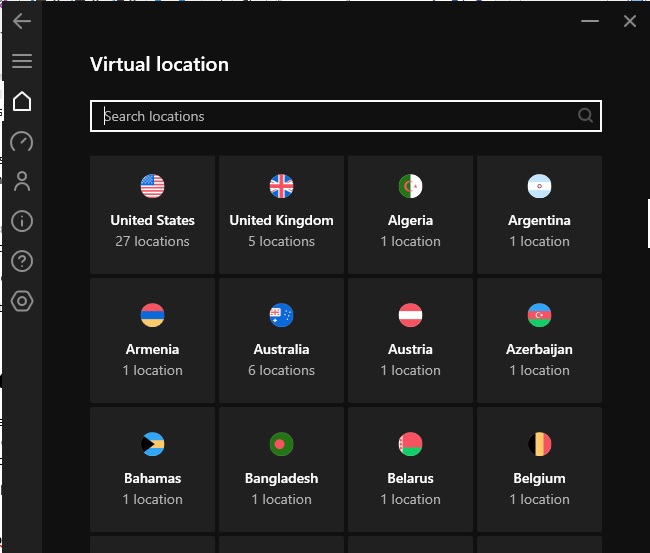
Task: Select United States with 27 locations
Action: [153, 215]
